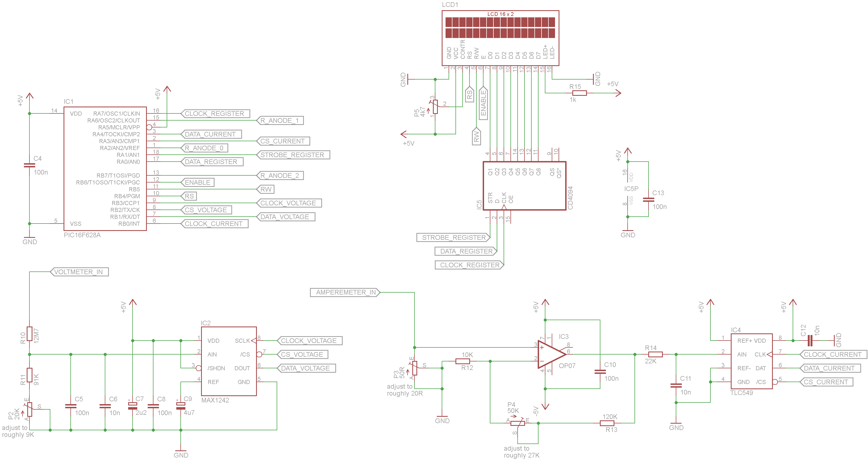This screenshot has height=460, width=868.
Task: Select the R_ANODE_2 net label
Action: click(x=280, y=175)
